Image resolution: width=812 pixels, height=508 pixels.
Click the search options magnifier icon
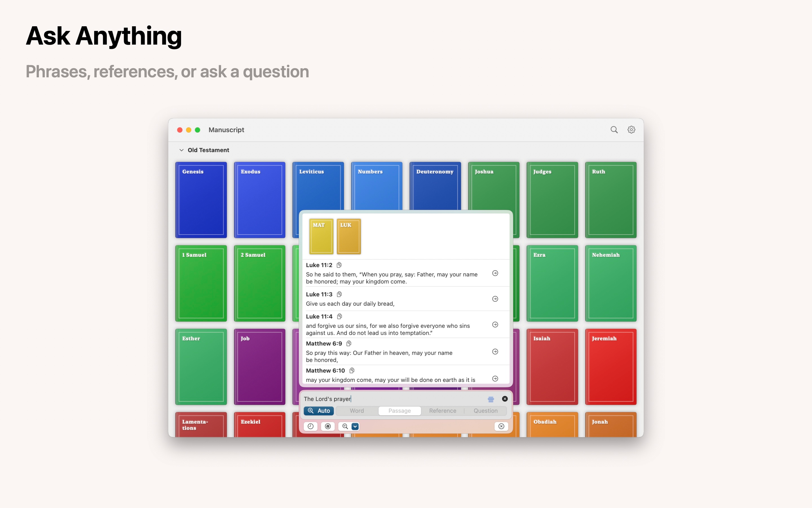click(x=345, y=426)
